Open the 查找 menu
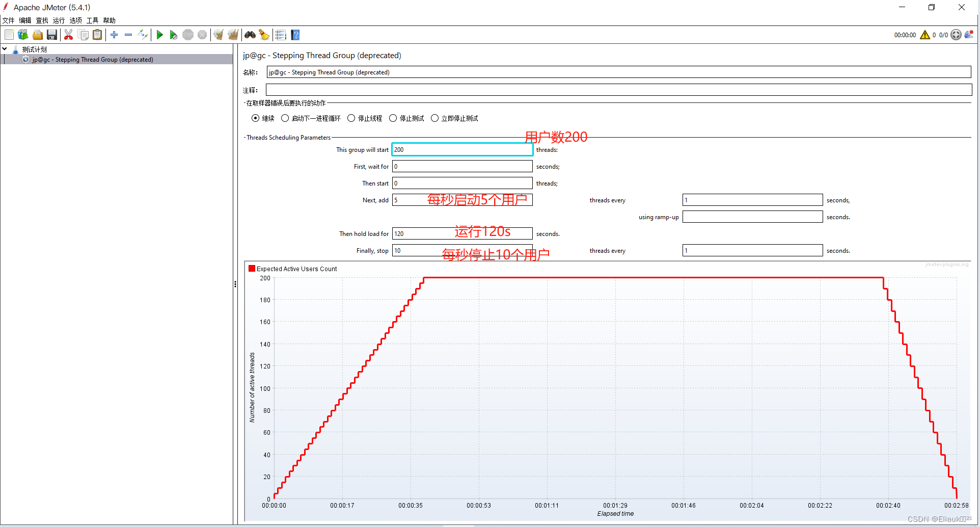The width and height of the screenshot is (980, 527). [x=42, y=20]
